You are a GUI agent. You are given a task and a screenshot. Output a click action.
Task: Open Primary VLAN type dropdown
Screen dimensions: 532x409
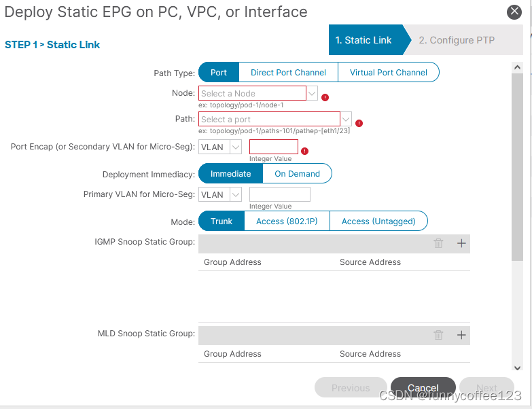236,195
